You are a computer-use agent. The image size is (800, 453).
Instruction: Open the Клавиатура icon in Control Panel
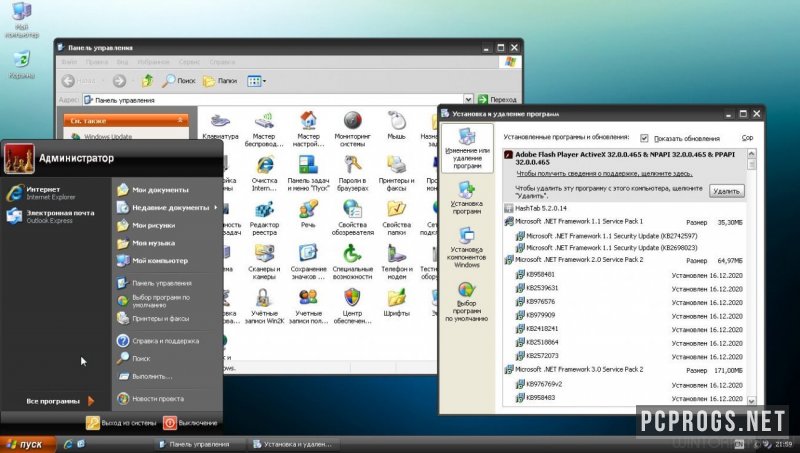tap(220, 126)
